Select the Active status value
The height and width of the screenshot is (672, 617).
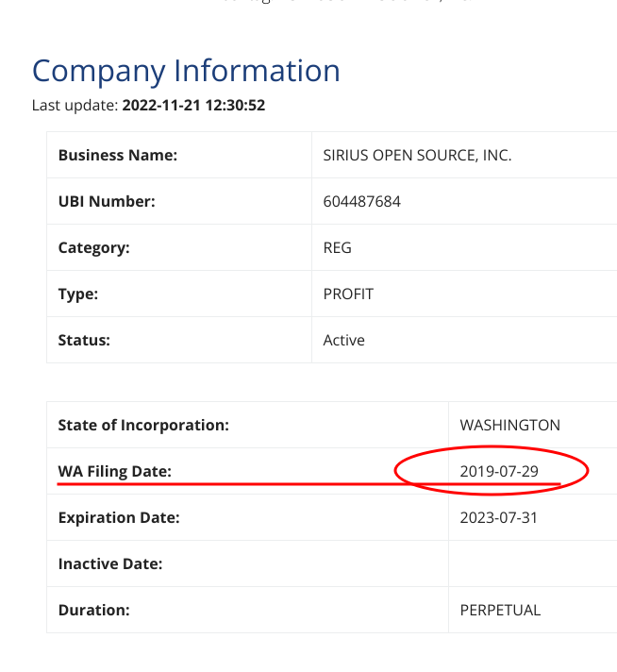click(343, 341)
